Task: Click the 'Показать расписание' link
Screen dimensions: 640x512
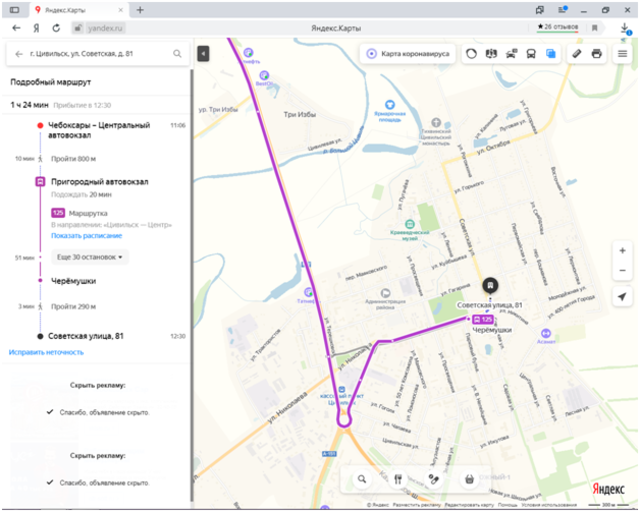Action: point(86,236)
